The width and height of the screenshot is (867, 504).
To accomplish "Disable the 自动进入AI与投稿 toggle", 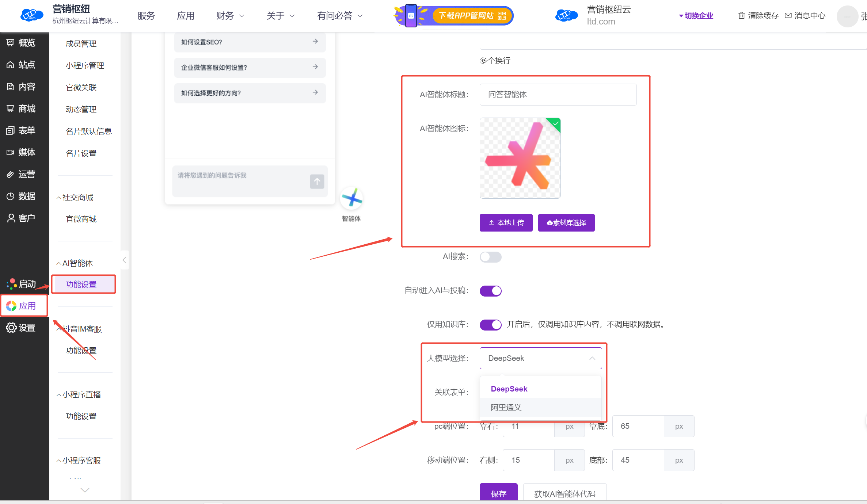I will [x=490, y=291].
